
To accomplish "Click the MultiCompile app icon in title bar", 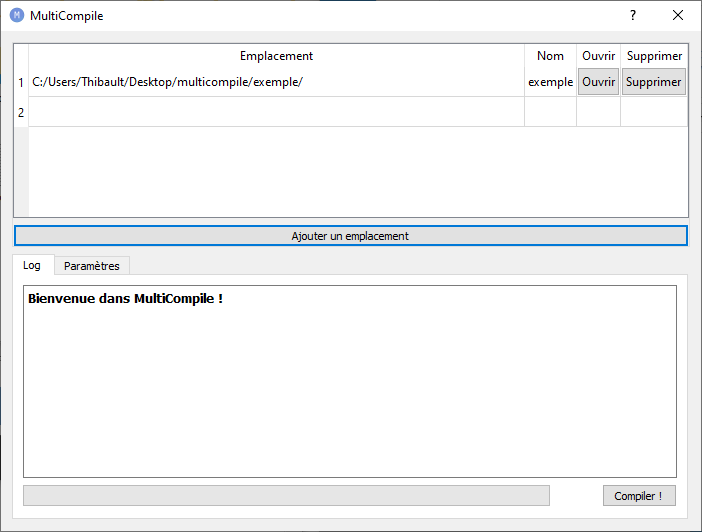I will pos(16,16).
